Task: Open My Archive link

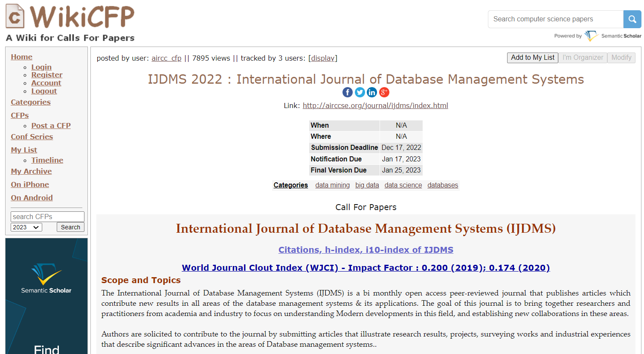Action: pyautogui.click(x=31, y=171)
